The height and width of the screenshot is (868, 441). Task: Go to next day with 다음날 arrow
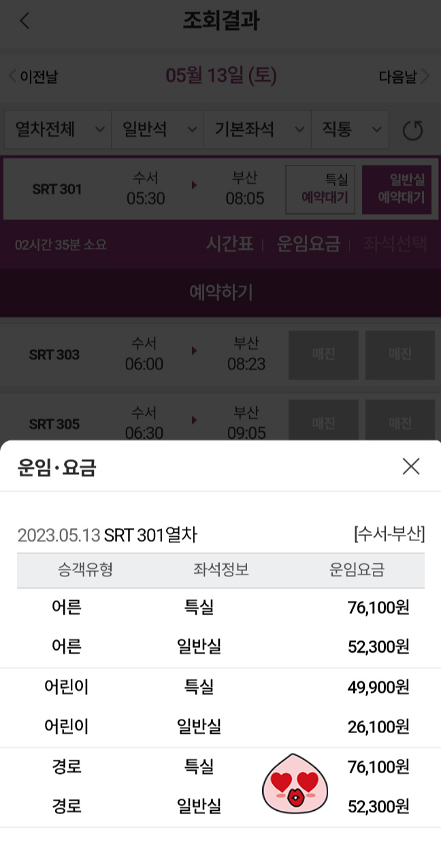point(404,76)
